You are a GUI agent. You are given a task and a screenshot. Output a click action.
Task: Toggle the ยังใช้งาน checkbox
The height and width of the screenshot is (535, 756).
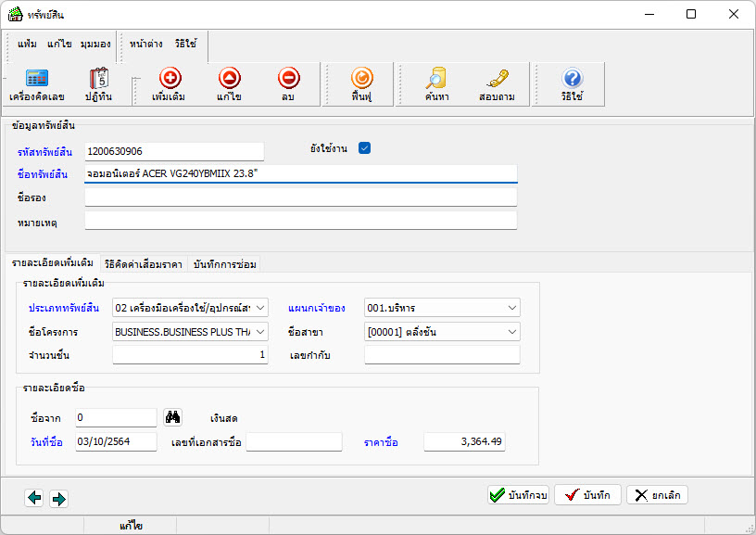pyautogui.click(x=364, y=148)
